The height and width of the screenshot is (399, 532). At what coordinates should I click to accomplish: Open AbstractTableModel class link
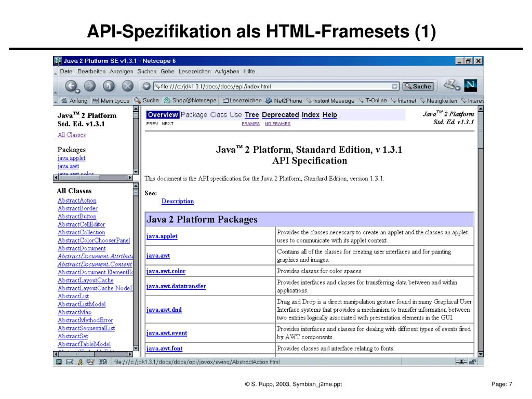pos(84,344)
